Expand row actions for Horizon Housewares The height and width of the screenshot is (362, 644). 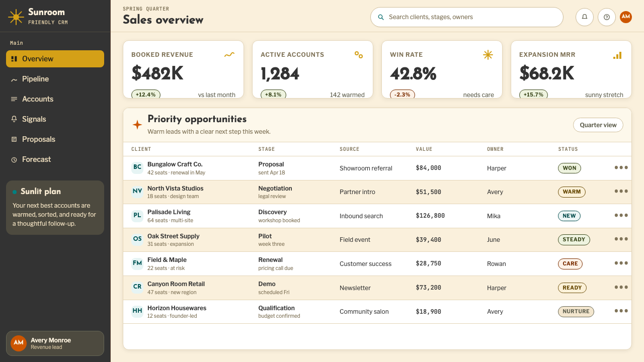(621, 311)
